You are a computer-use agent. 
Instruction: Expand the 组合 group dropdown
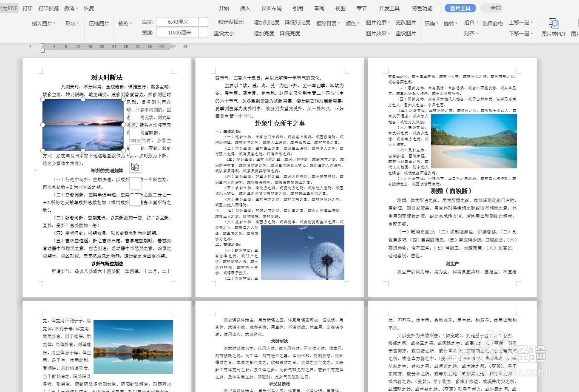coord(471,22)
